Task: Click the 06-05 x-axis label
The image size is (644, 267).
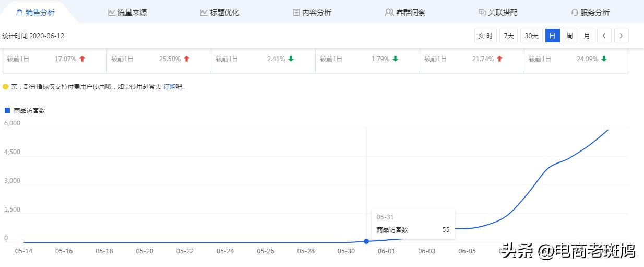Action: coord(467,251)
